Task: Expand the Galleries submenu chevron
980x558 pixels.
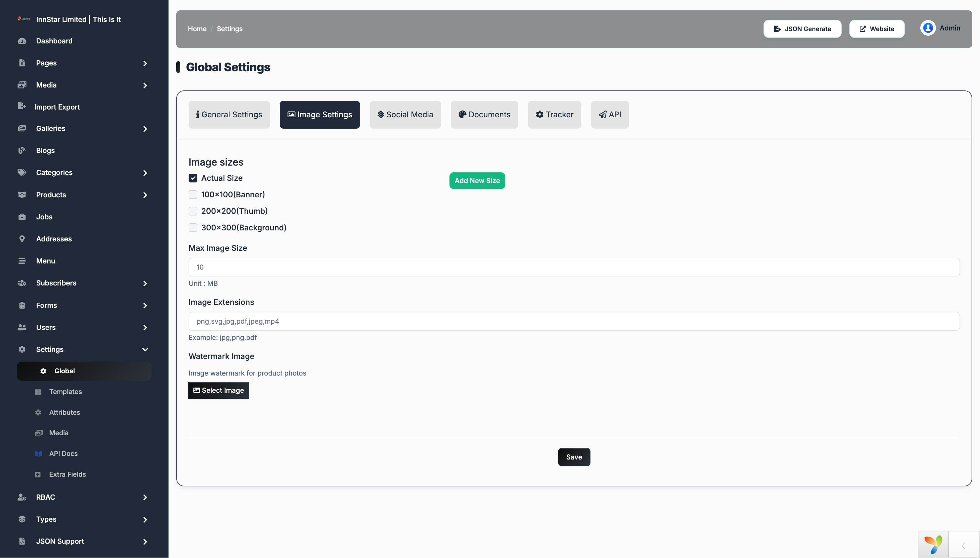Action: (145, 129)
